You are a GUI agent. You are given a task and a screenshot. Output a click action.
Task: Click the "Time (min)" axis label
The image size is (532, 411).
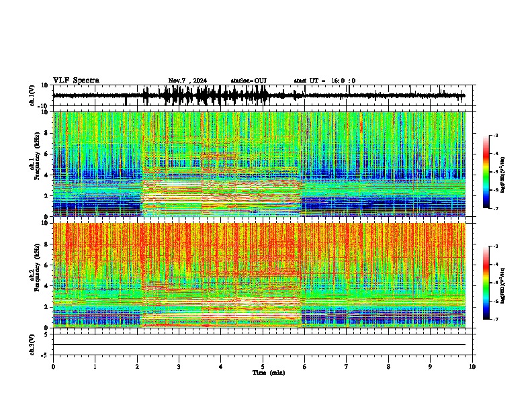tap(269, 373)
